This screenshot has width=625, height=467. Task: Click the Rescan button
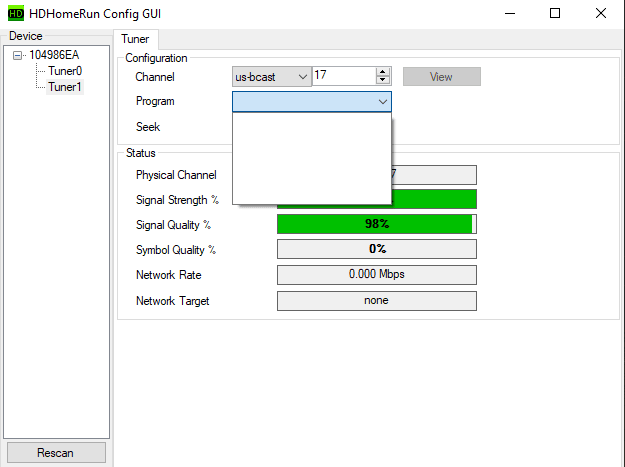tap(56, 453)
